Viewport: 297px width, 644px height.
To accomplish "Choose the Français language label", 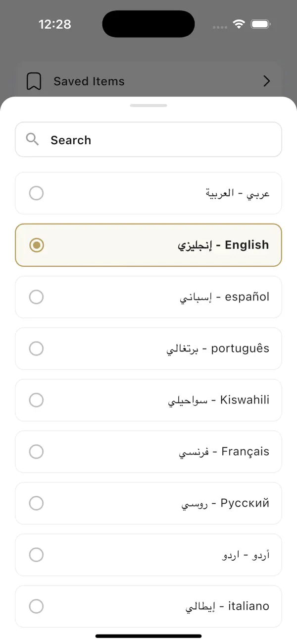I will 224,452.
